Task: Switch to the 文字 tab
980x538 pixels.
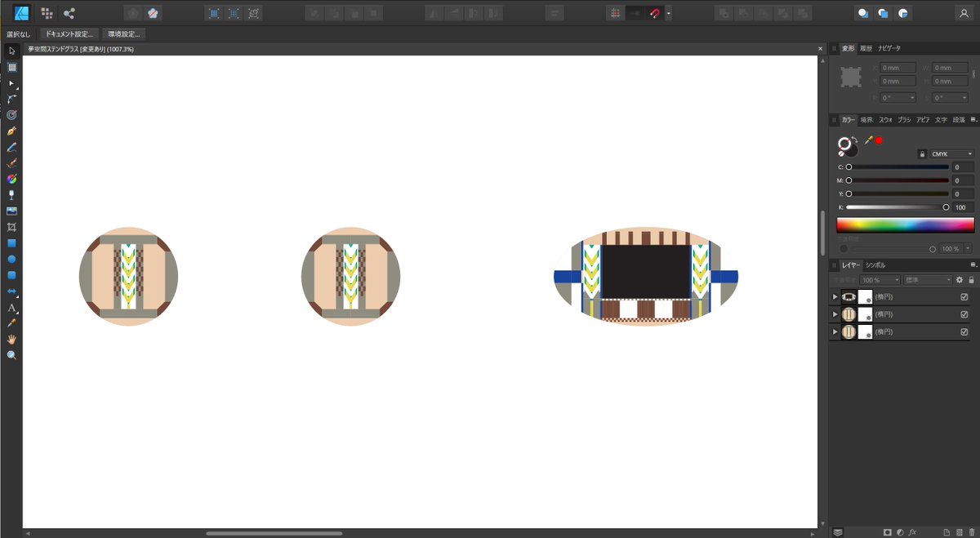Action: tap(941, 120)
